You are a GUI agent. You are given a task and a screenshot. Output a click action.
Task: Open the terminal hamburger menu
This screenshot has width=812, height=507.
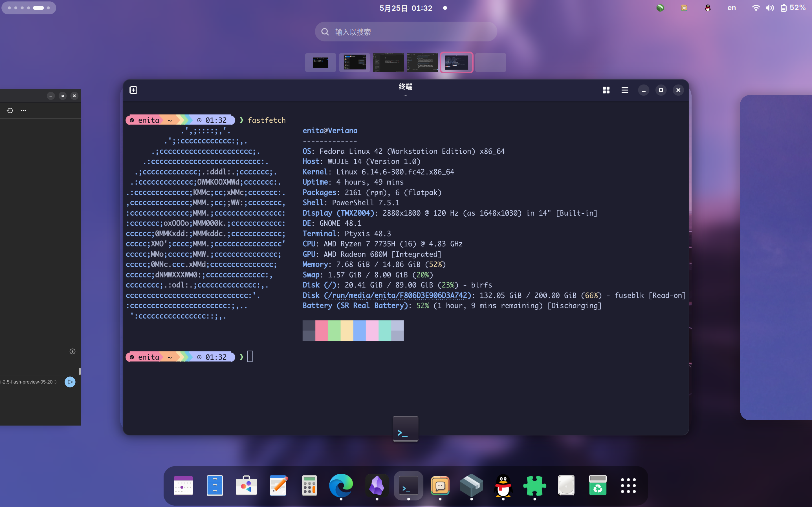tap(624, 90)
